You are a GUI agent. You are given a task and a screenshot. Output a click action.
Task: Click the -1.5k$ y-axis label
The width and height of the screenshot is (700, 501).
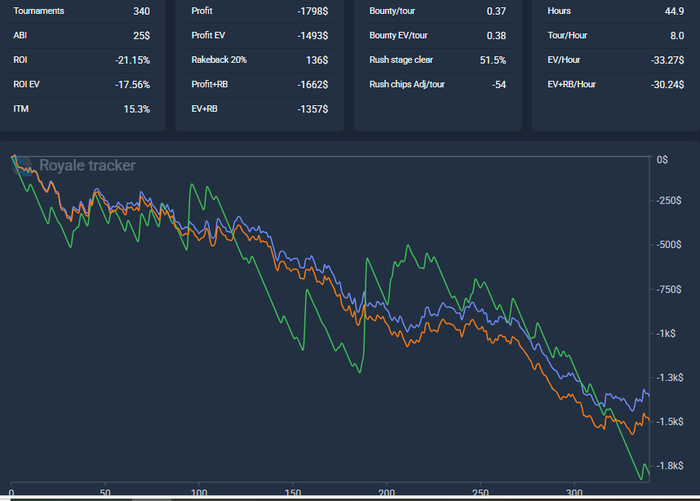(x=669, y=422)
